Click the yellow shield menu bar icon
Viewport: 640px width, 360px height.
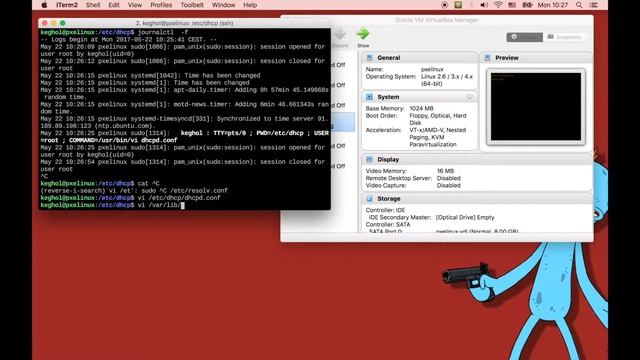coord(458,5)
